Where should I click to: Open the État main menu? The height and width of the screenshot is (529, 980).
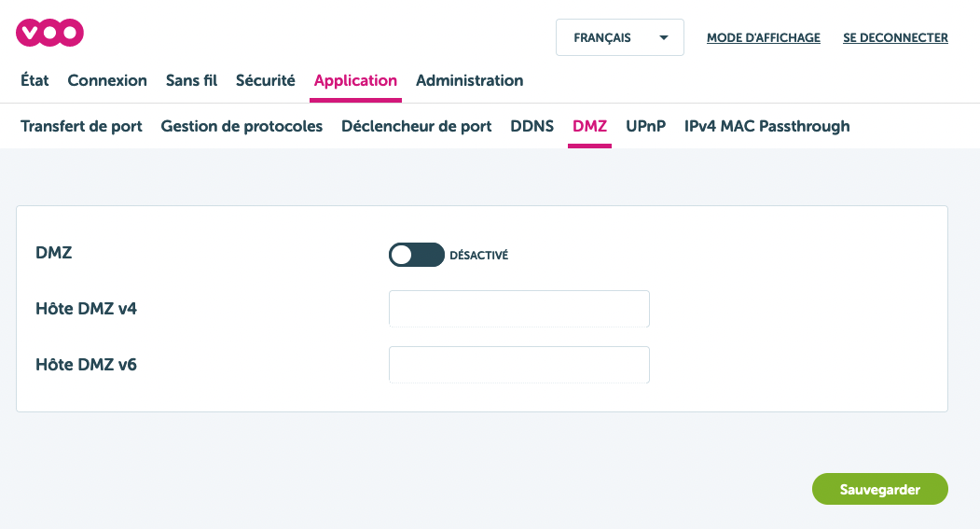(35, 81)
